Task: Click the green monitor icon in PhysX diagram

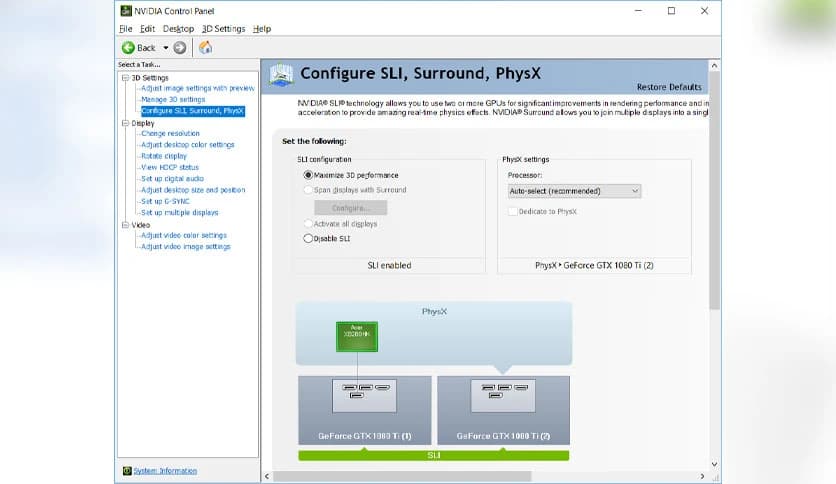Action: (x=354, y=335)
